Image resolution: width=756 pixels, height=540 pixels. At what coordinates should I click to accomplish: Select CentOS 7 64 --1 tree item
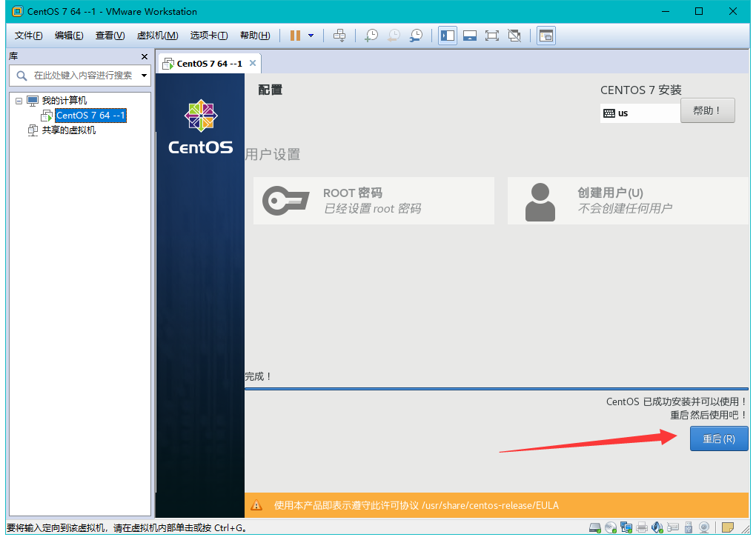tap(90, 116)
